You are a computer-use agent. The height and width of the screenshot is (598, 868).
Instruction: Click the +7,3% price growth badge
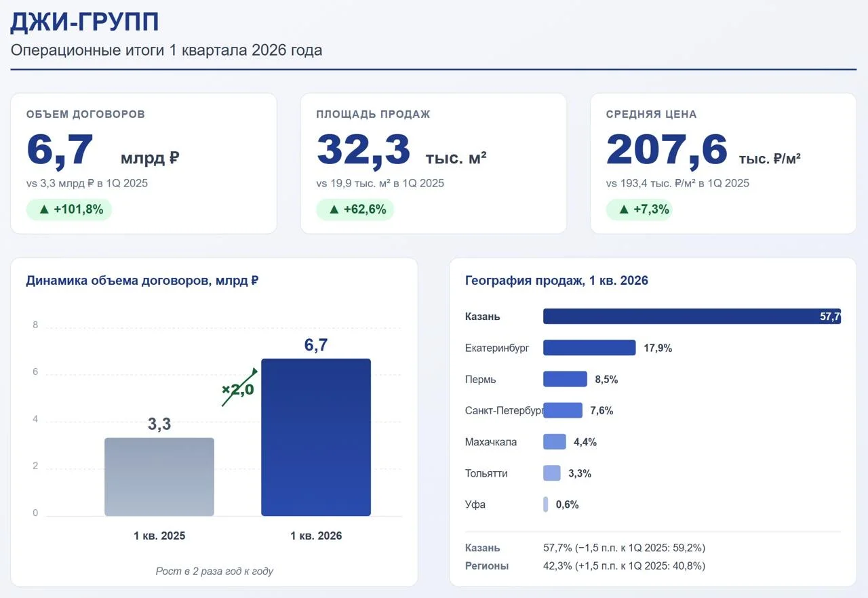(639, 210)
